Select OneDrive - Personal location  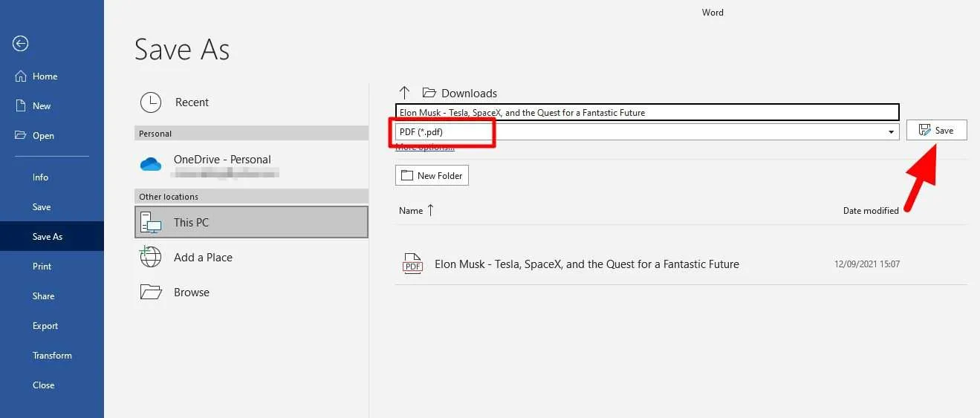click(252, 165)
